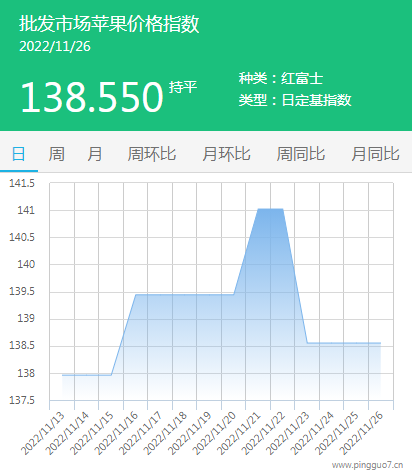Switch to 月环比 tab
Image resolution: width=412 pixels, height=475 pixels.
226,154
